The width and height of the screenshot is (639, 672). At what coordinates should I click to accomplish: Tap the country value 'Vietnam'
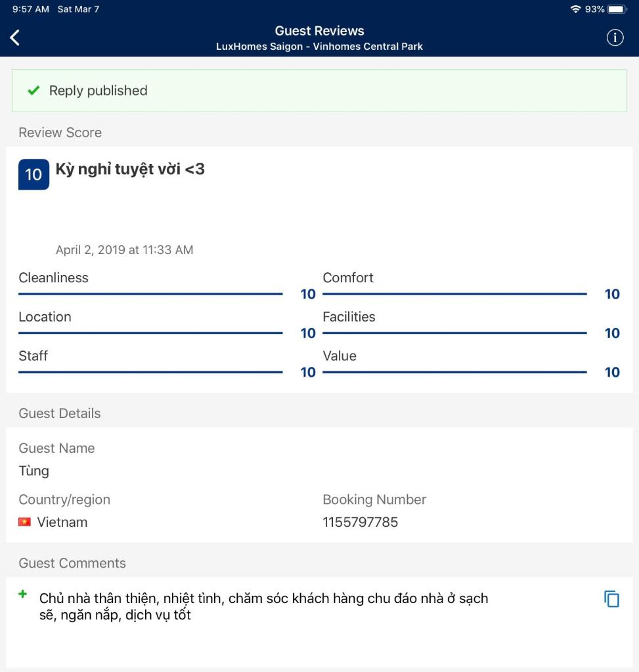[x=62, y=522]
